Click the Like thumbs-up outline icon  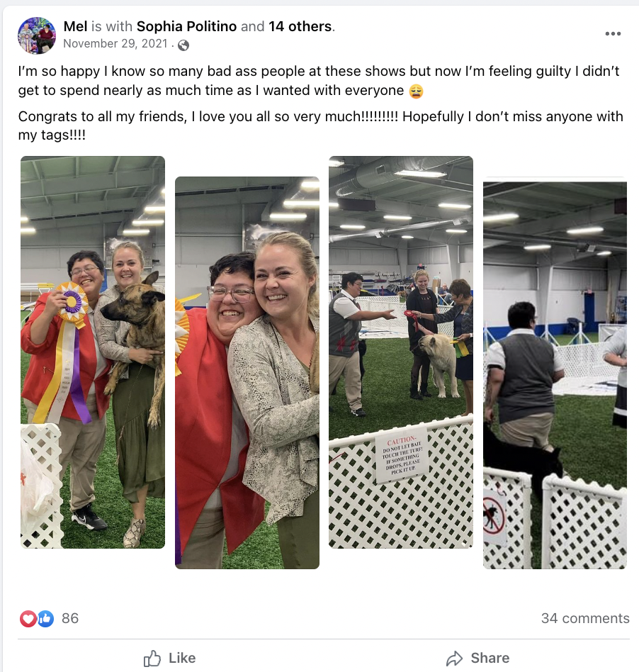152,658
